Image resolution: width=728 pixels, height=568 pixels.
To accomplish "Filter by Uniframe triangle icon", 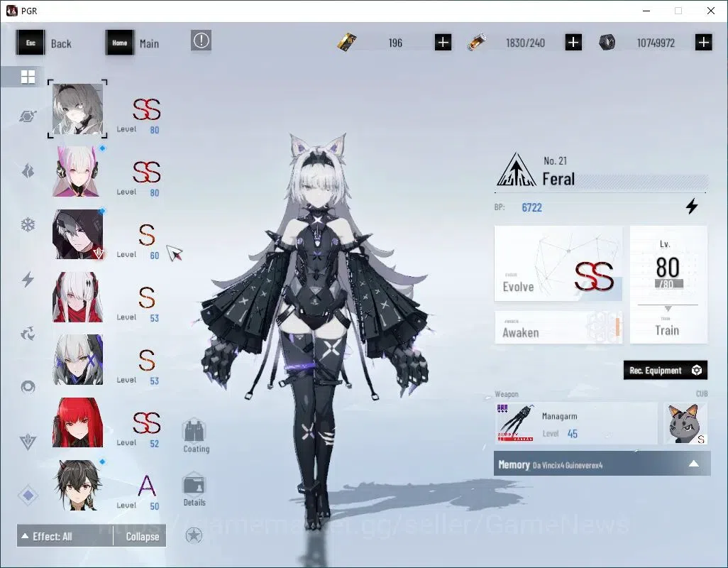I will [28, 442].
